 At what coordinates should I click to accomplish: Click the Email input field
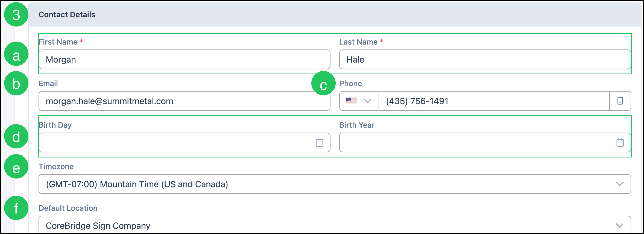[x=185, y=101]
